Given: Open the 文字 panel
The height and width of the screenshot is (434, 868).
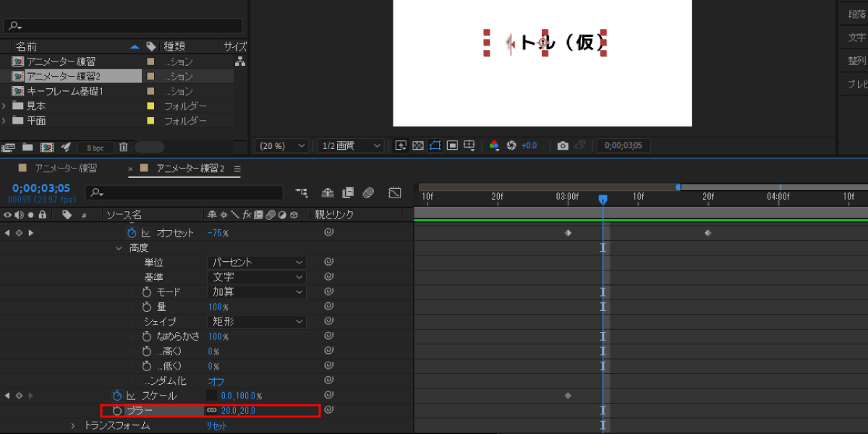Looking at the screenshot, I should tap(857, 38).
